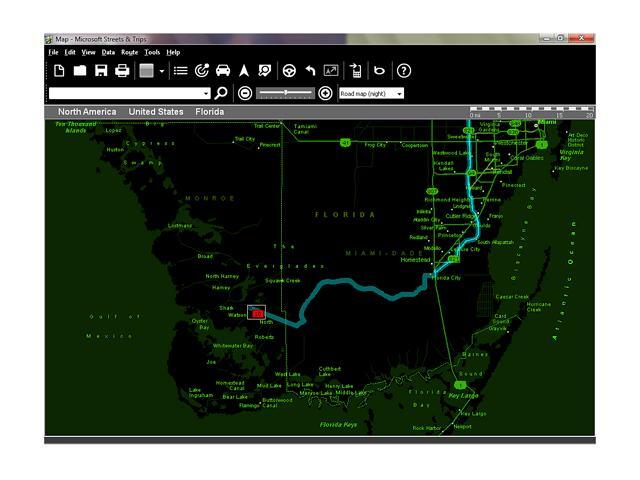This screenshot has width=640, height=480.
Task: Expand the search box history dropdown arrow
Action: 206,94
